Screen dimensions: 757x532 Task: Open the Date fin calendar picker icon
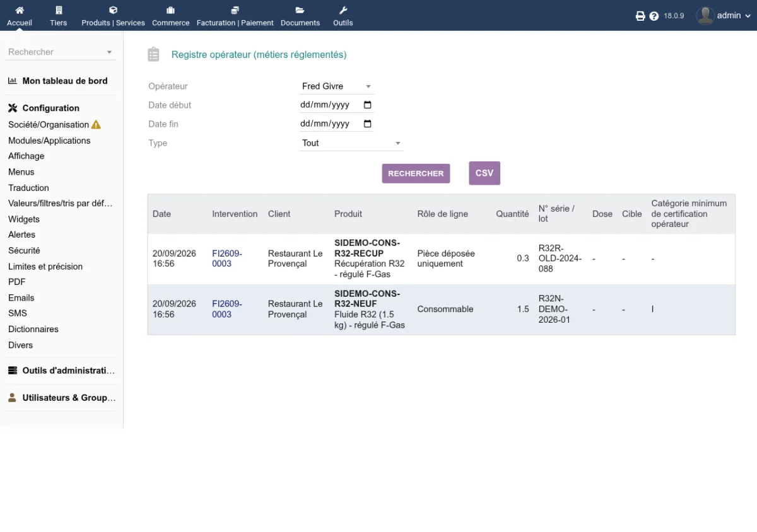pos(368,124)
